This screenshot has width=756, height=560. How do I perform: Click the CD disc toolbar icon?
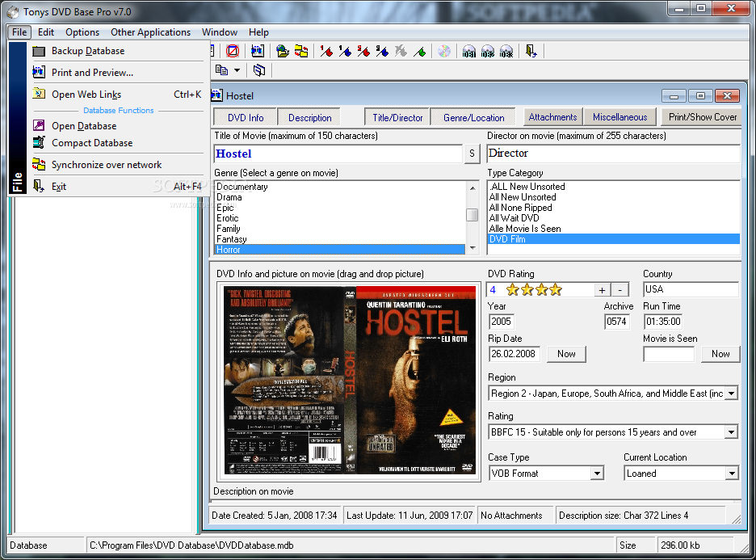coord(444,51)
